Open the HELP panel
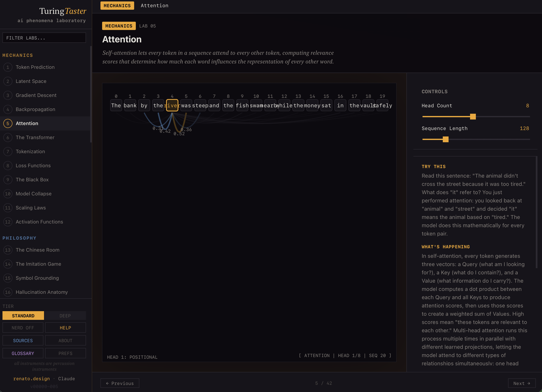 pyautogui.click(x=65, y=328)
